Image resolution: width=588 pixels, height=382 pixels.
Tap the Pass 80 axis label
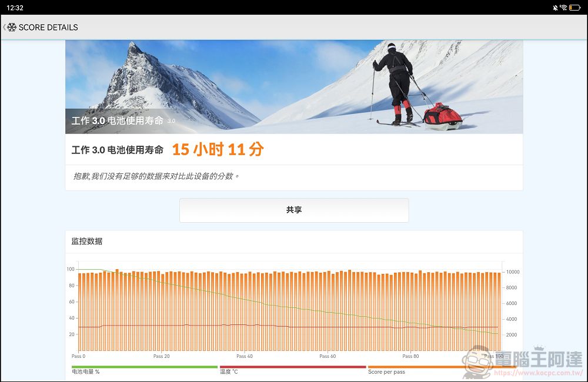(410, 356)
